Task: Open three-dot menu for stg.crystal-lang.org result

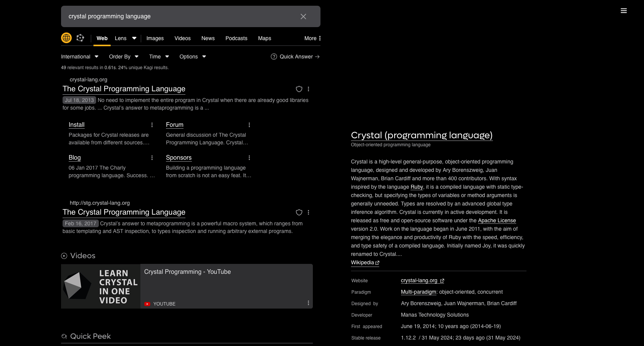Action: (309, 212)
